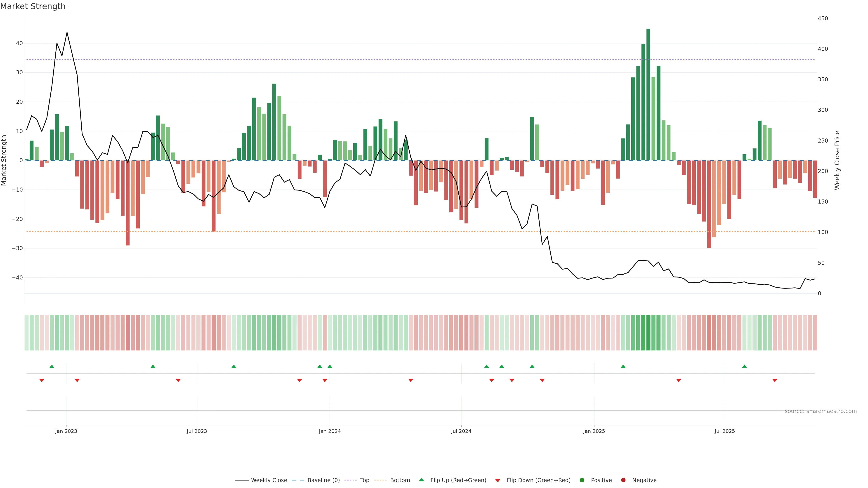868x488 pixels.
Task: Click last flip-down red marker after Jul 2025
Action: tap(775, 380)
